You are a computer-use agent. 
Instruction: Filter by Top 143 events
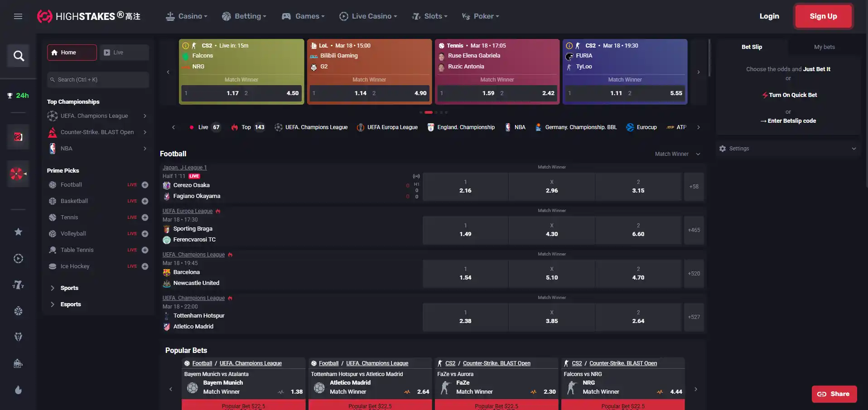click(248, 127)
